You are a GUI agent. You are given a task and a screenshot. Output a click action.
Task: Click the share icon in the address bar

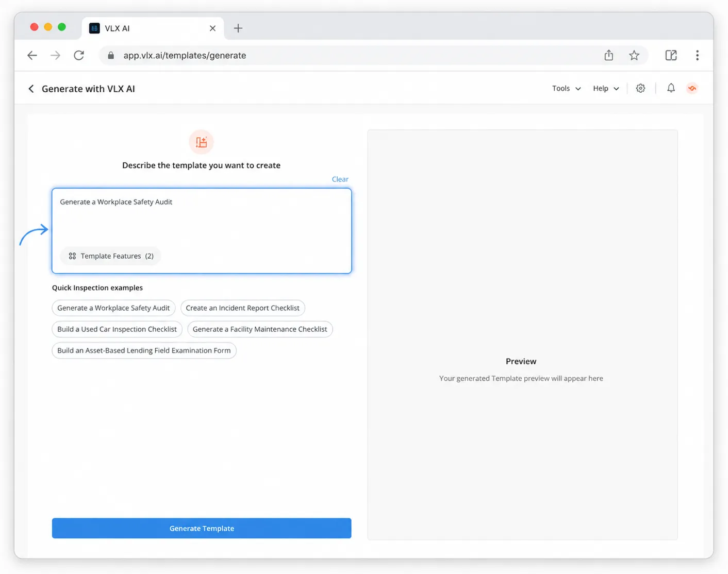click(x=609, y=55)
